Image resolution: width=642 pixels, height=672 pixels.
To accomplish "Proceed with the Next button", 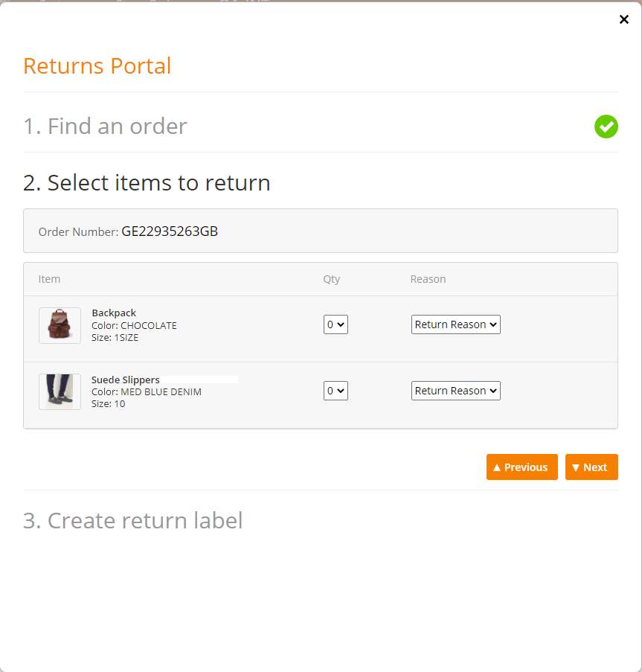I will [x=591, y=467].
